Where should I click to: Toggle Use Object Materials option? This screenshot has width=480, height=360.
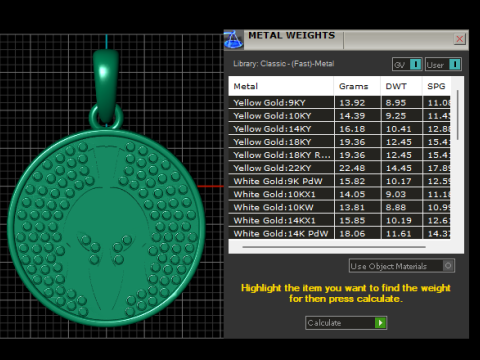402,266
